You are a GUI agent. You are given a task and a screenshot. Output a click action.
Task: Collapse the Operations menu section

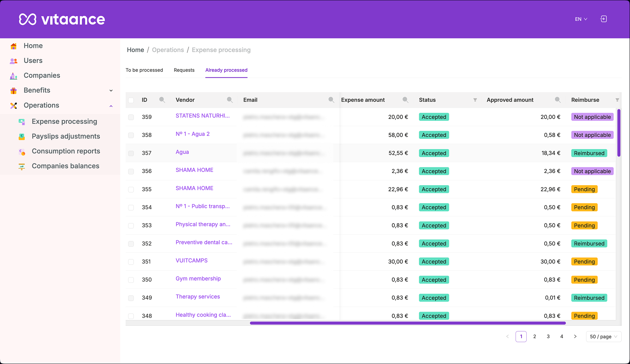pos(111,105)
